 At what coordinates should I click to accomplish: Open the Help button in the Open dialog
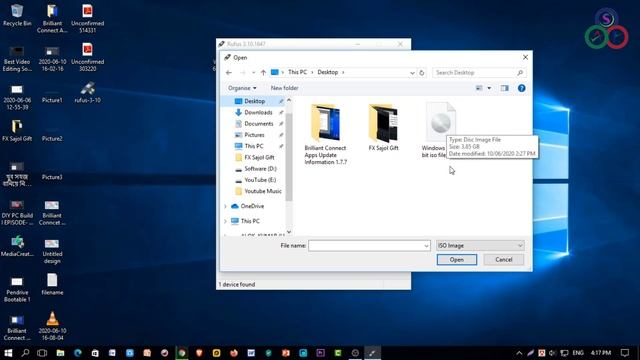pos(521,88)
